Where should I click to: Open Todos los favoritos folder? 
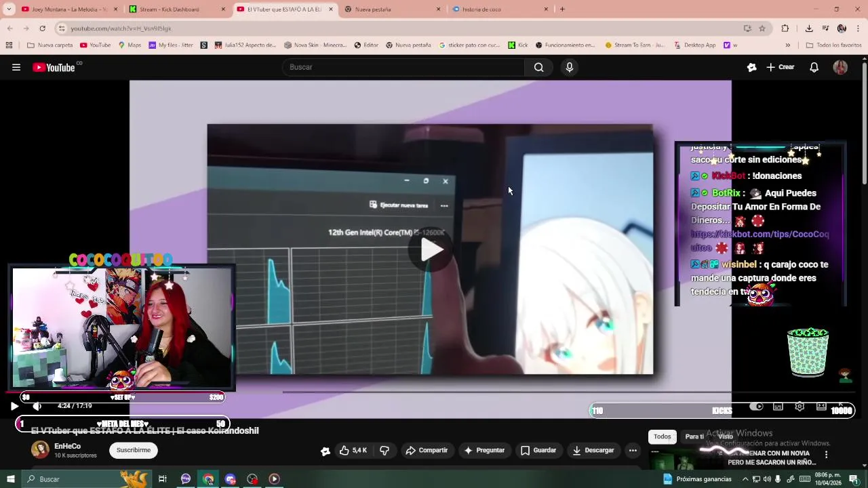click(x=833, y=45)
